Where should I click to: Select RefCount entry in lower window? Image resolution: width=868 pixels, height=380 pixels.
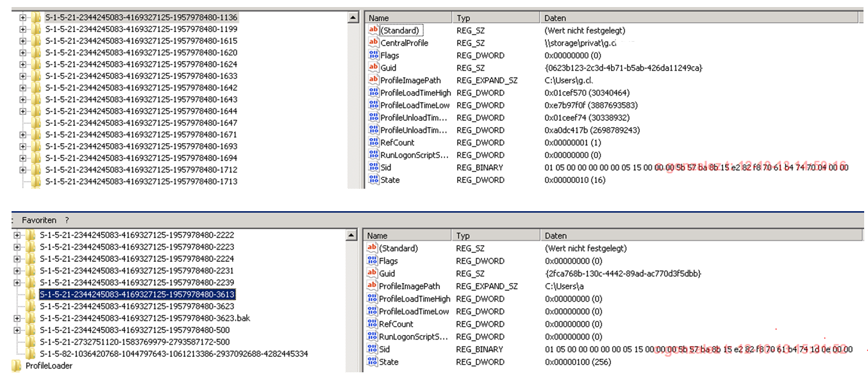click(396, 324)
